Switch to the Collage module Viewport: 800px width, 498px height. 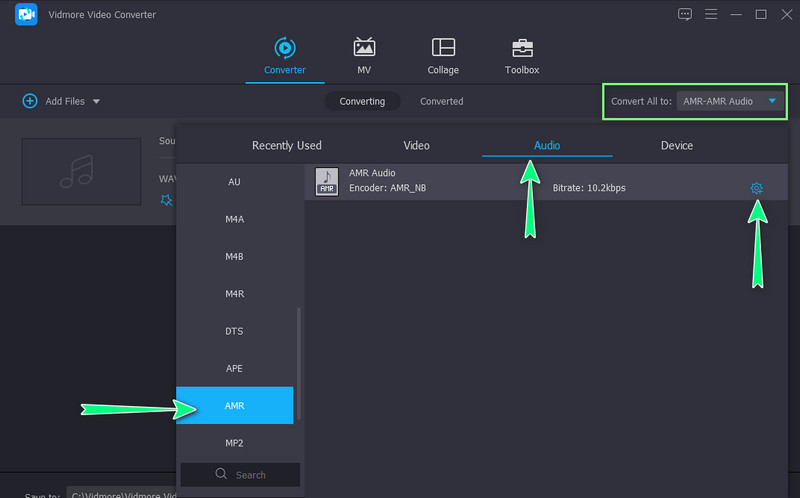point(443,56)
